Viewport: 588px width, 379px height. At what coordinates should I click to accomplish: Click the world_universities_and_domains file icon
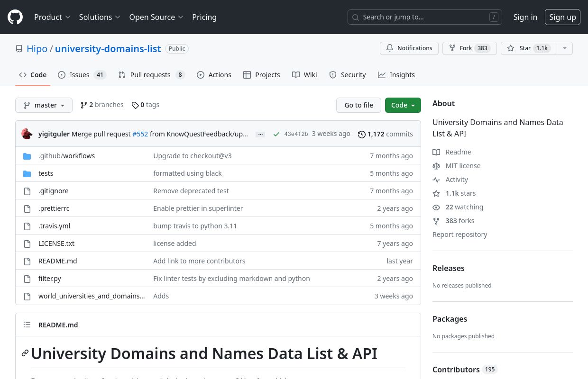click(x=27, y=296)
